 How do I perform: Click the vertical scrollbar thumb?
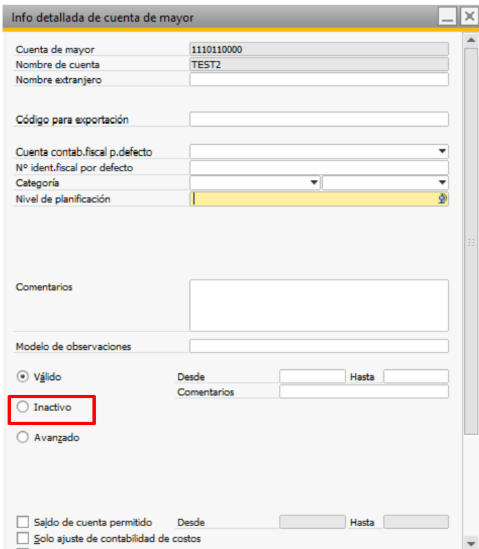[471, 242]
